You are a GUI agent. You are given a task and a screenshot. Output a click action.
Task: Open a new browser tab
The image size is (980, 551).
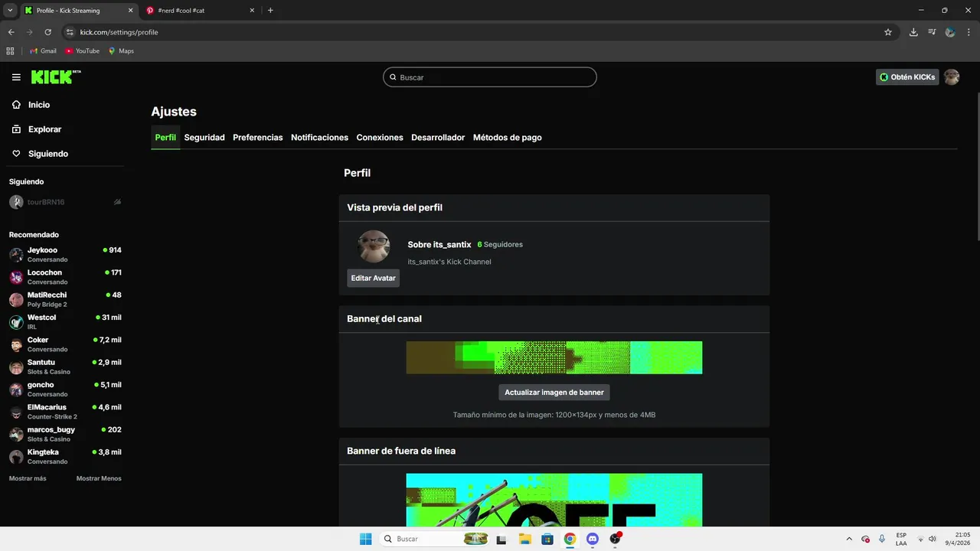[x=270, y=10]
